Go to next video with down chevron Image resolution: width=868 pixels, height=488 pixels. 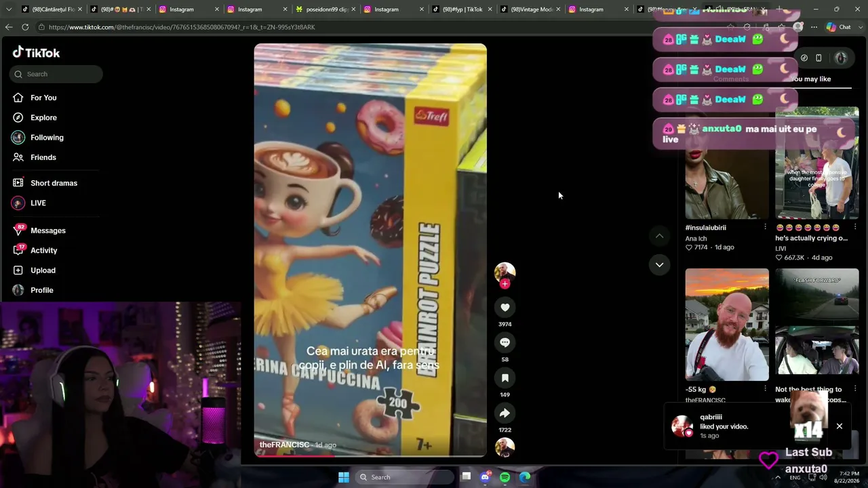click(659, 264)
